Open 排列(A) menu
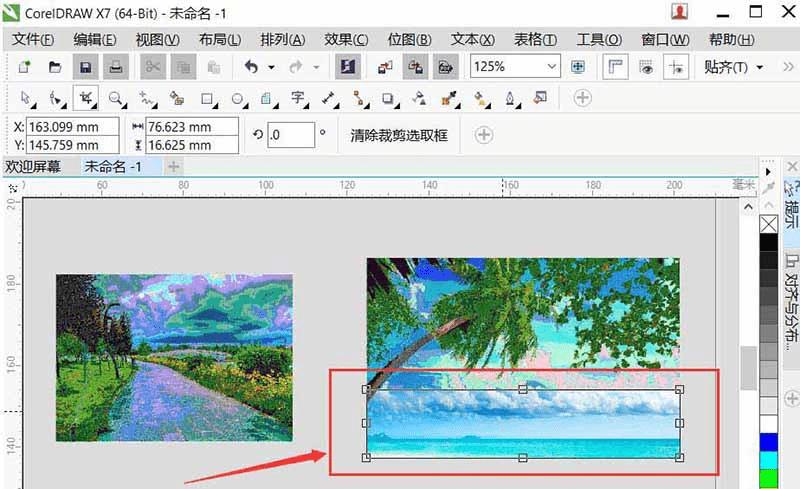The image size is (800, 489). [283, 40]
